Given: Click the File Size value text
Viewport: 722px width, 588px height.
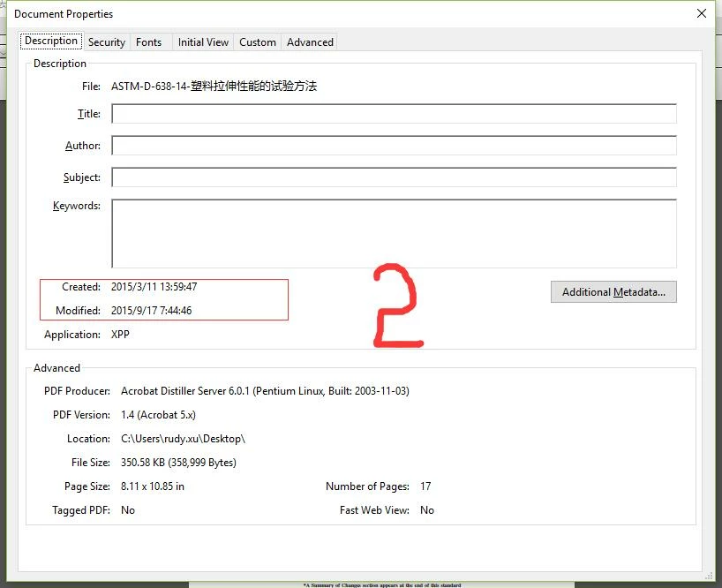Looking at the screenshot, I should (178, 463).
